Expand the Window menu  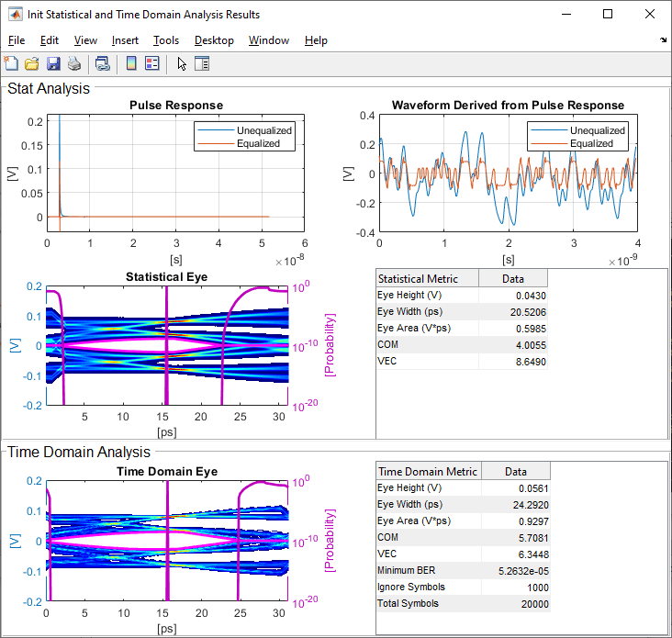click(x=268, y=40)
